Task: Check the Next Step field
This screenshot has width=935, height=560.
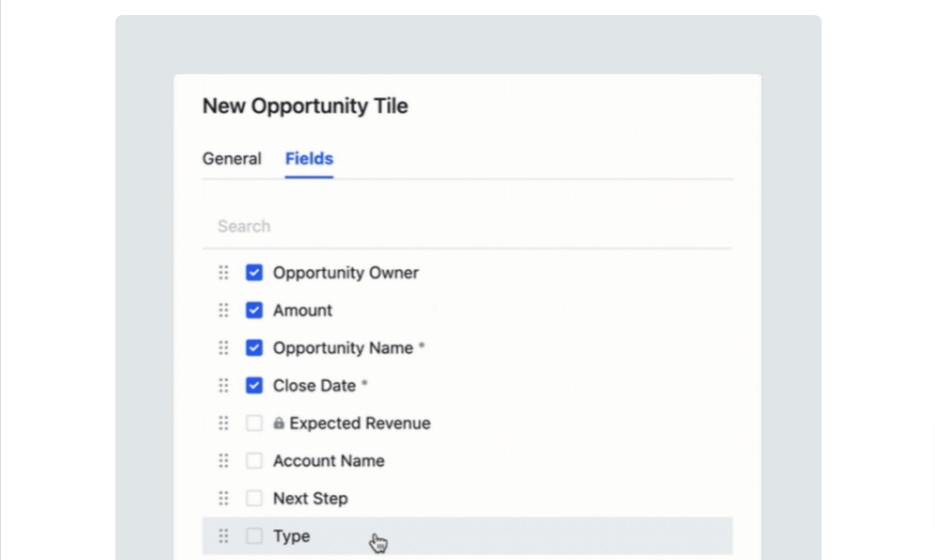Action: 254,498
